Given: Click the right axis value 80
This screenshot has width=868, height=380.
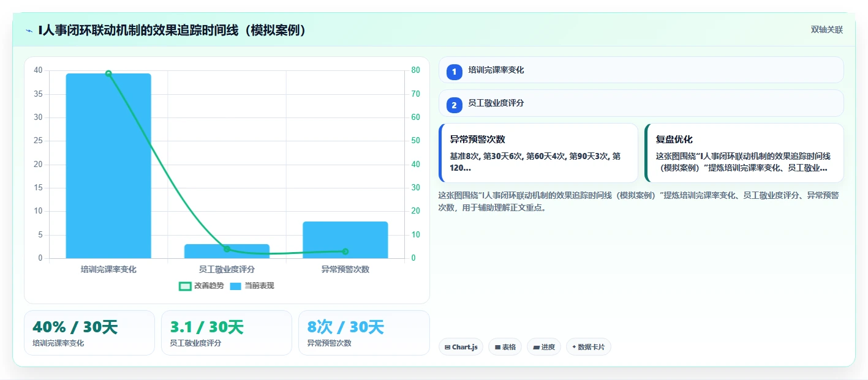Looking at the screenshot, I should click(415, 70).
